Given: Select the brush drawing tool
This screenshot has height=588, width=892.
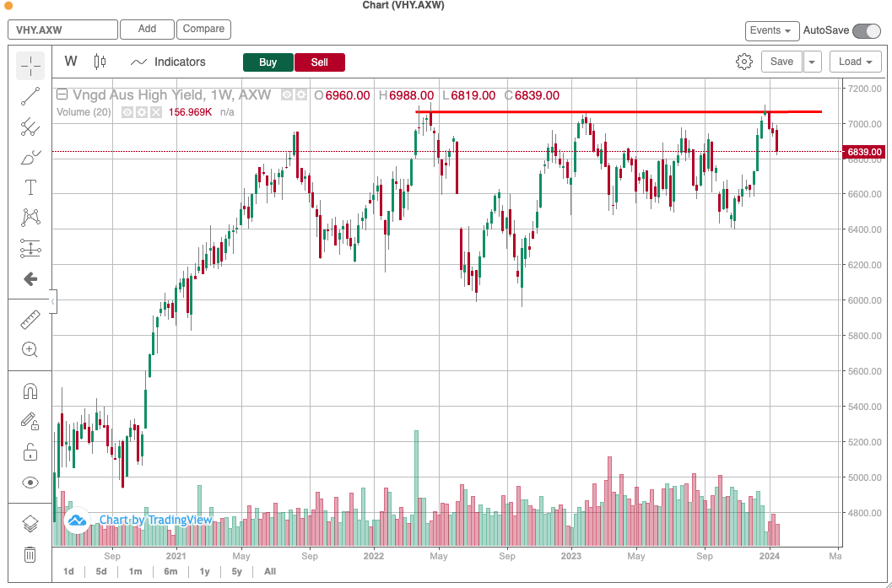Looking at the screenshot, I should (x=30, y=158).
